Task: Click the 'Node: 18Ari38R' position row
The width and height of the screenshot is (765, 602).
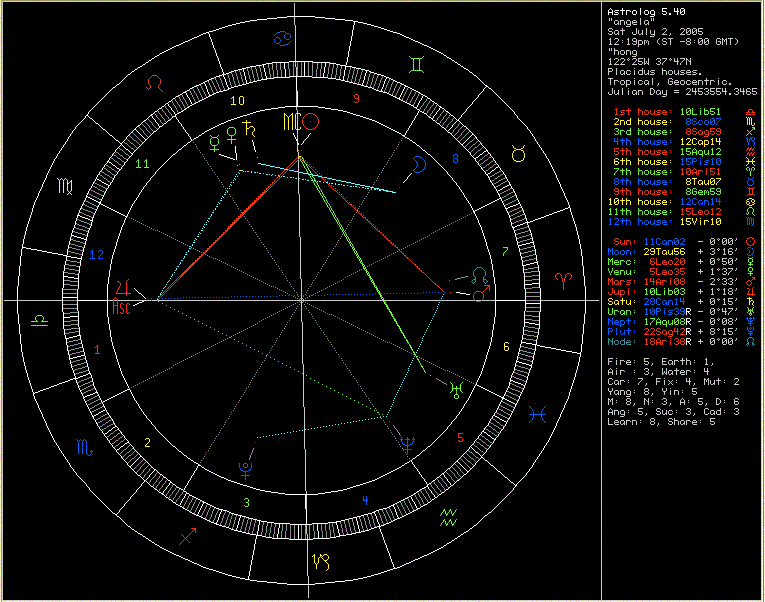Action: coord(682,342)
